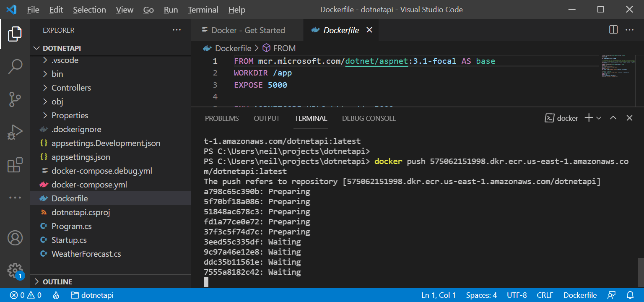Image resolution: width=644 pixels, height=302 pixels.
Task: Expand the OUTLINE section
Action: click(x=57, y=281)
